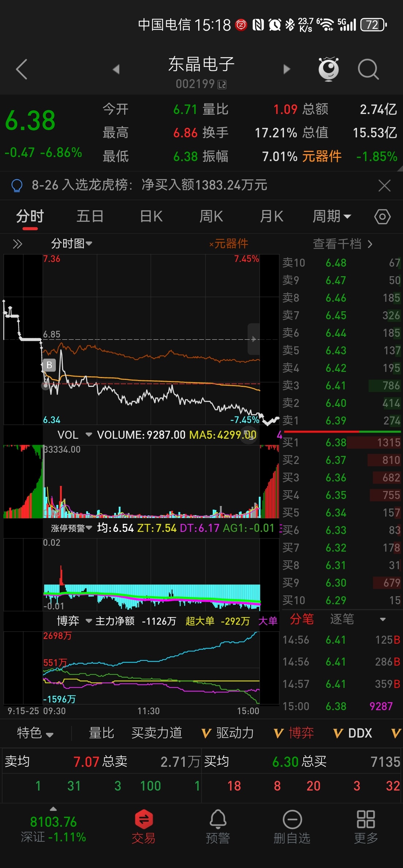403x868 pixels.
Task: Select the 驱动力 VIP indicator
Action: pos(228,733)
